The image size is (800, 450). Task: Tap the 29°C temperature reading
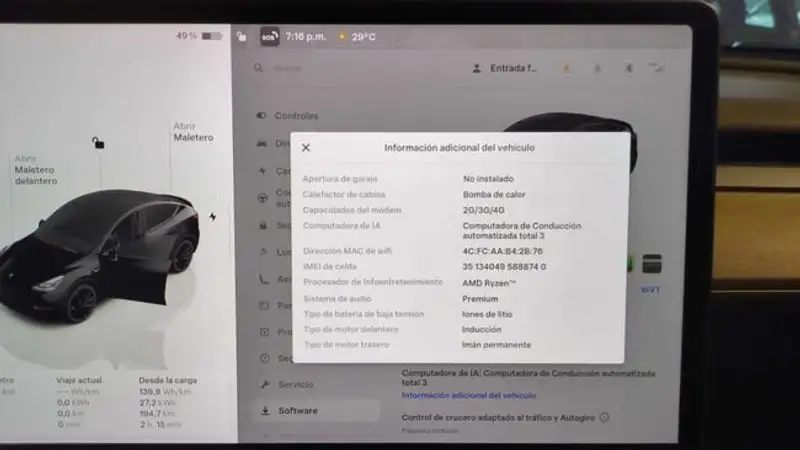click(x=363, y=37)
